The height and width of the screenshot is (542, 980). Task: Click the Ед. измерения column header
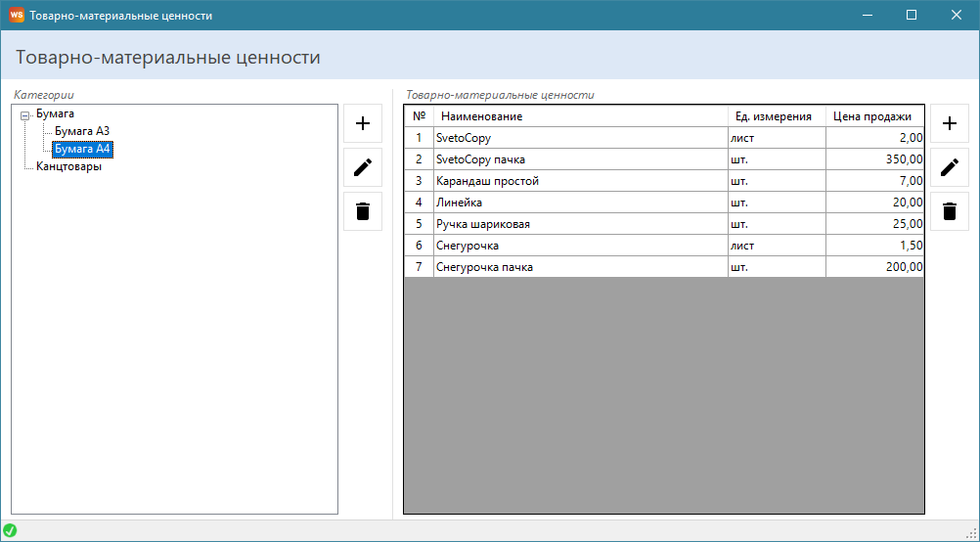[775, 116]
